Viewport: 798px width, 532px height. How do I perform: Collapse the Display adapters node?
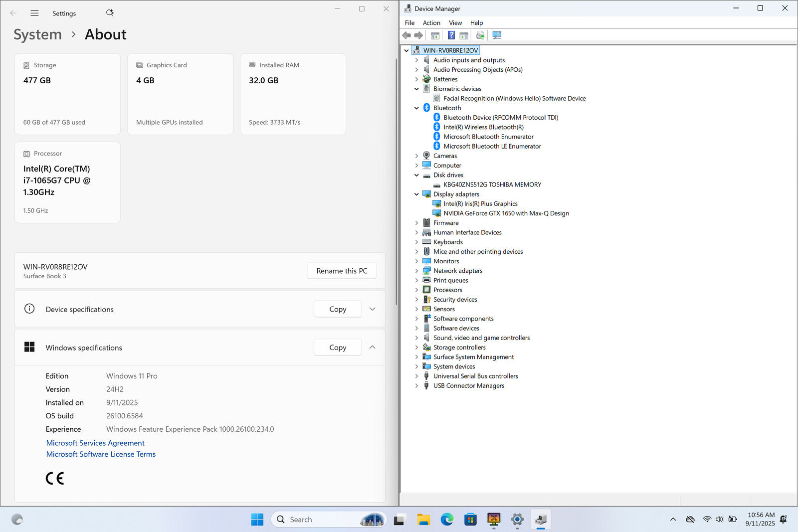pyautogui.click(x=416, y=194)
